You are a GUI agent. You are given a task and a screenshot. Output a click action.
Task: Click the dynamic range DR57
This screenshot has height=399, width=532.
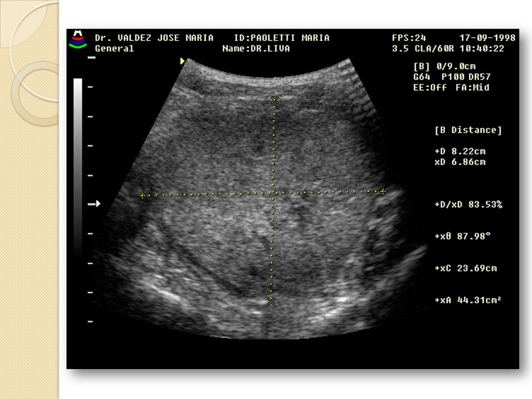[479, 77]
